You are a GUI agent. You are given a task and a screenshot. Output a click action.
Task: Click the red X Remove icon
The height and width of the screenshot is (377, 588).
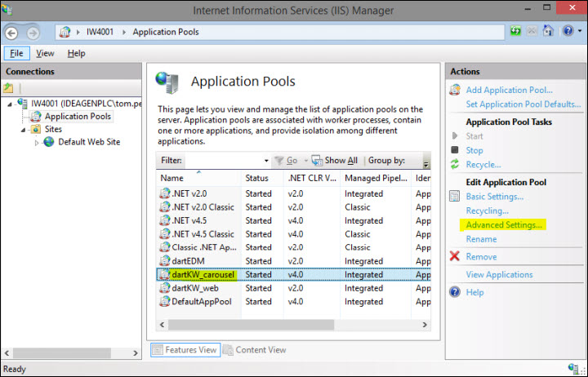(455, 256)
